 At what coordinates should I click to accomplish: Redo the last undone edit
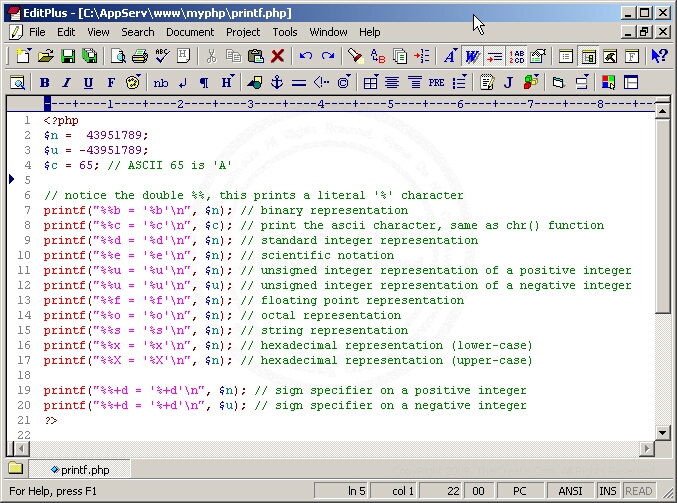coord(328,56)
